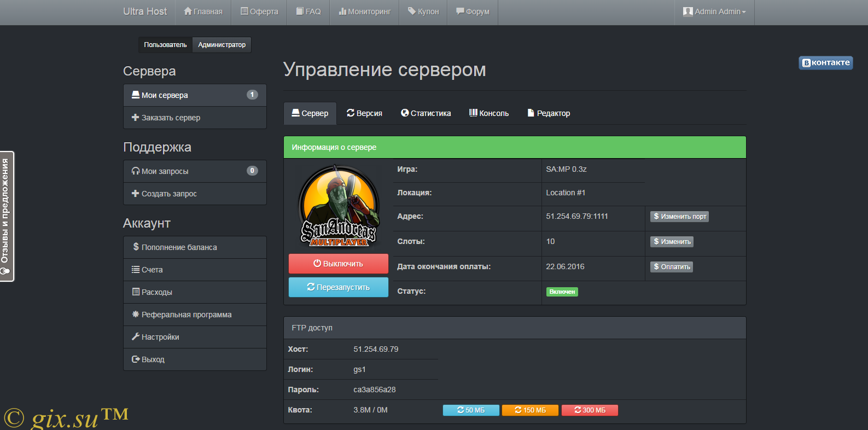
Task: Open Мои запросы support list
Action: pyautogui.click(x=195, y=171)
